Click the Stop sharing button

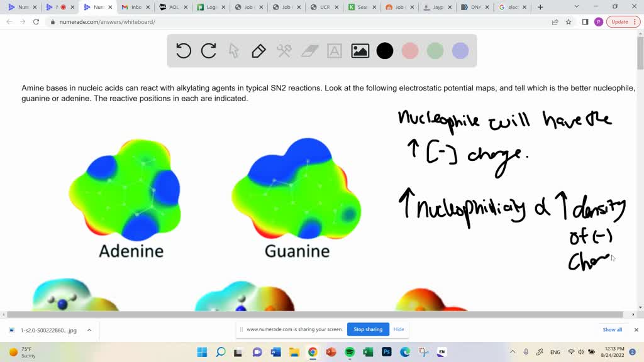click(x=368, y=329)
